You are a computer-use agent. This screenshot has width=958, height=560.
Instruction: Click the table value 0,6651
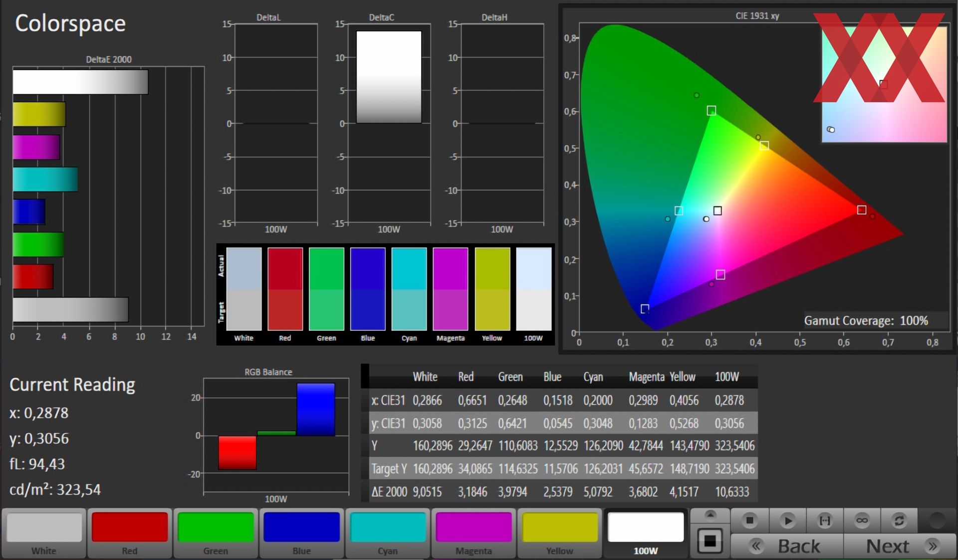[x=473, y=400]
